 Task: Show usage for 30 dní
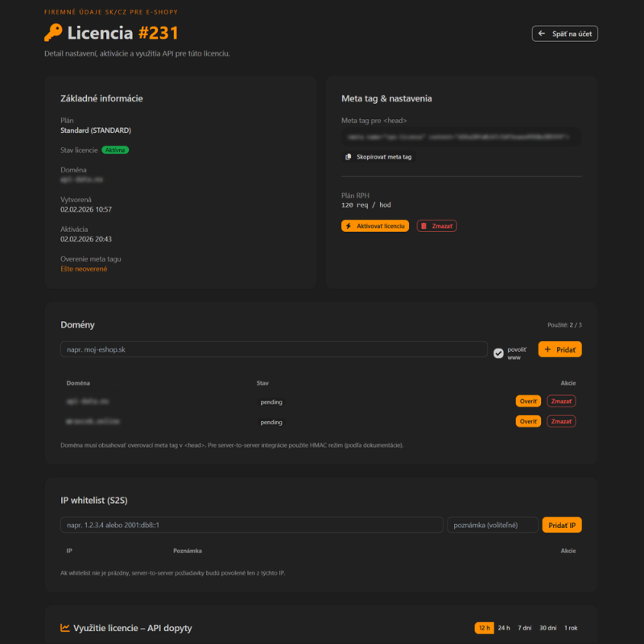pyautogui.click(x=547, y=628)
